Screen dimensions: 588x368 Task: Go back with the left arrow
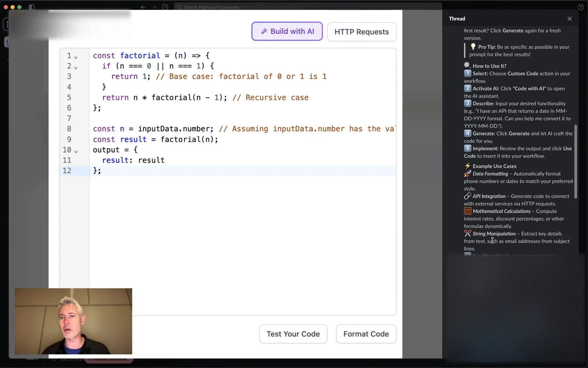tap(143, 7)
